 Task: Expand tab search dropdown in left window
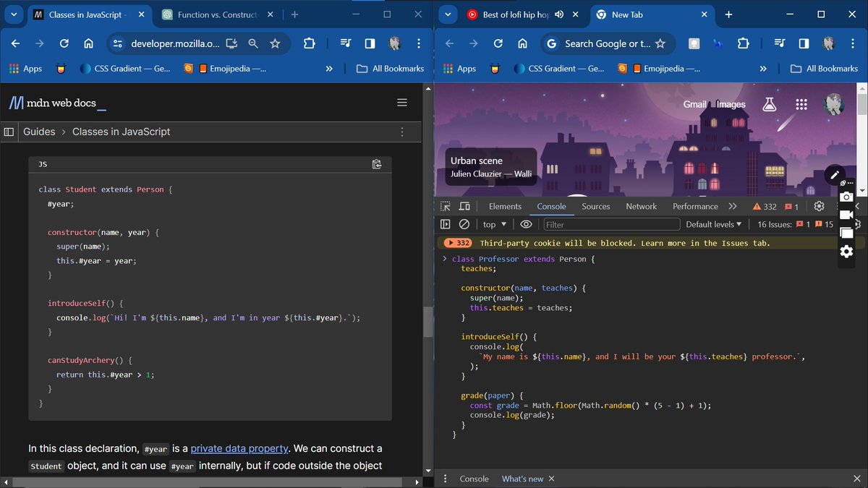(14, 14)
